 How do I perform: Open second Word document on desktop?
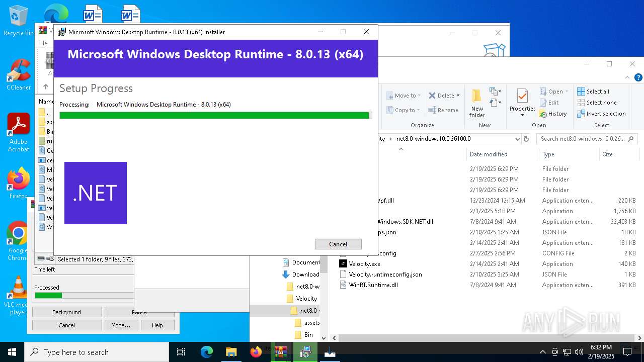(130, 13)
